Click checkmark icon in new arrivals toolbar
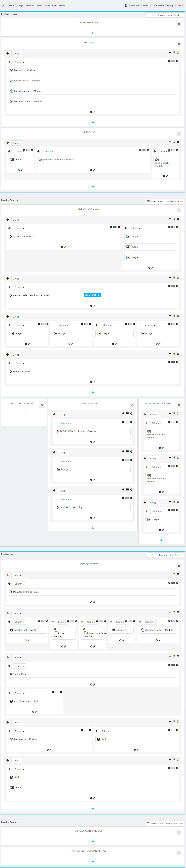Screen dimensions: 186x868 [90, 295]
